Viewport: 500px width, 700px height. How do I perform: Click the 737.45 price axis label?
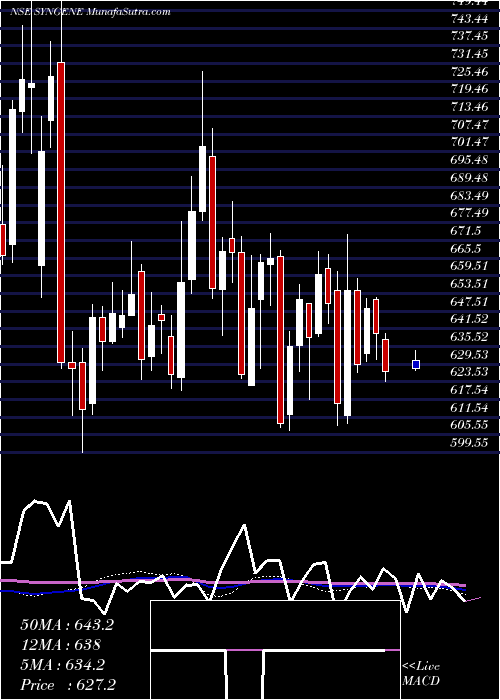(x=470, y=36)
